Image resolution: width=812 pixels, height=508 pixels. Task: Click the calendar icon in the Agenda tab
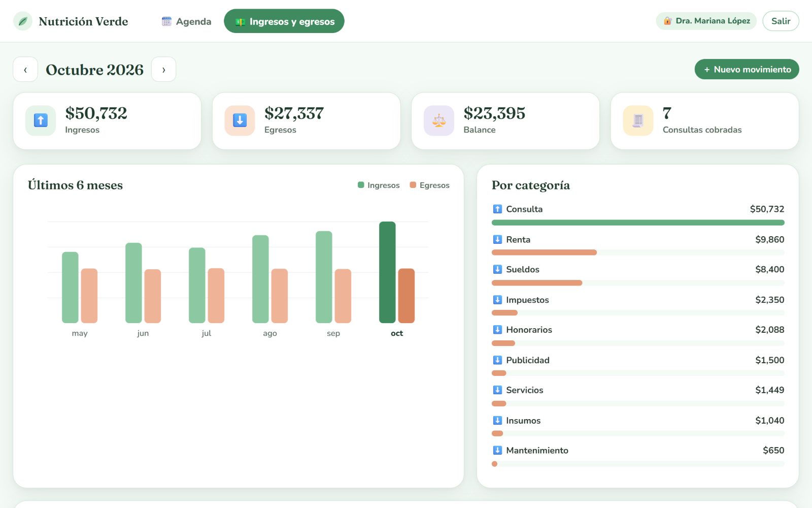pos(166,21)
